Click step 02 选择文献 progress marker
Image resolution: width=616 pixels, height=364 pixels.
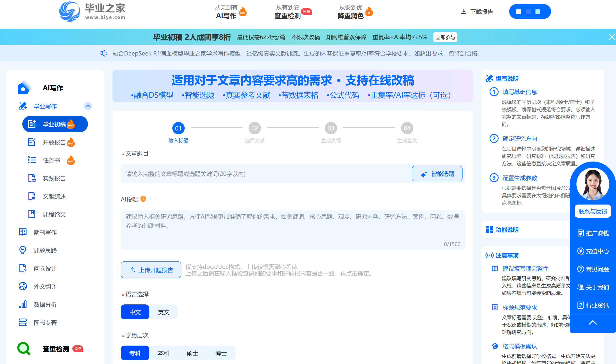pyautogui.click(x=255, y=133)
